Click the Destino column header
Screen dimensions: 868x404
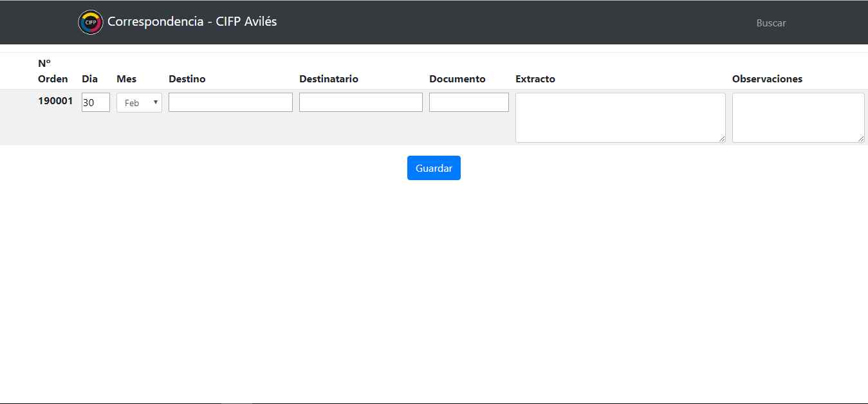pyautogui.click(x=187, y=79)
